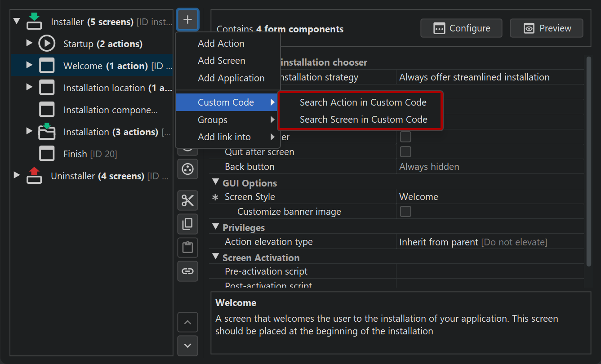Click the Configure button
The width and height of the screenshot is (601, 364).
pyautogui.click(x=461, y=28)
